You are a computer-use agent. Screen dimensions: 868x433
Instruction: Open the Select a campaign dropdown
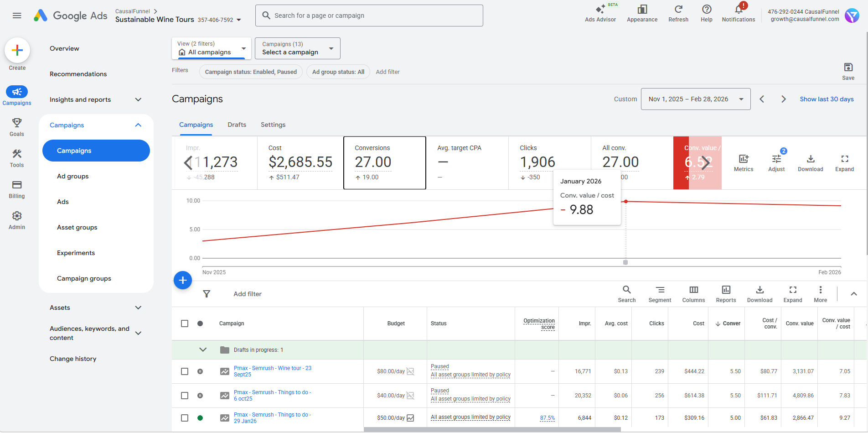click(297, 48)
